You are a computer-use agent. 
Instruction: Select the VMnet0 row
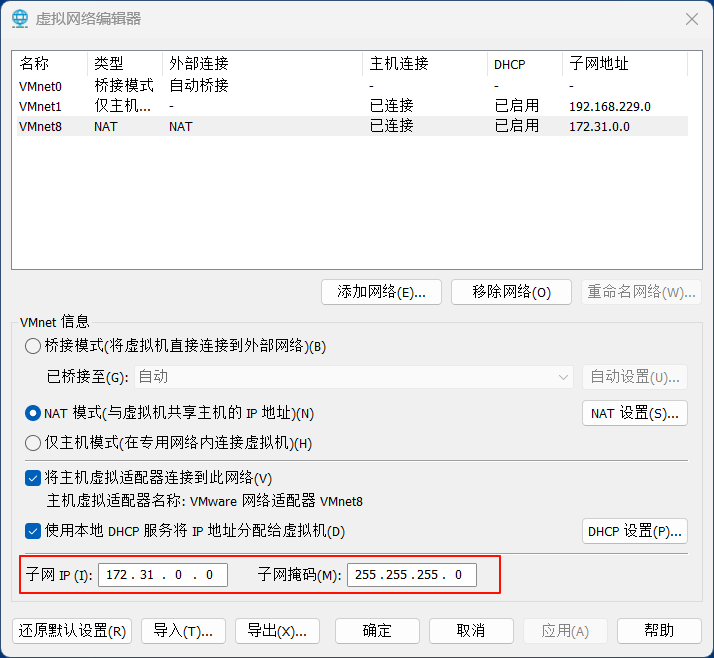pos(352,86)
